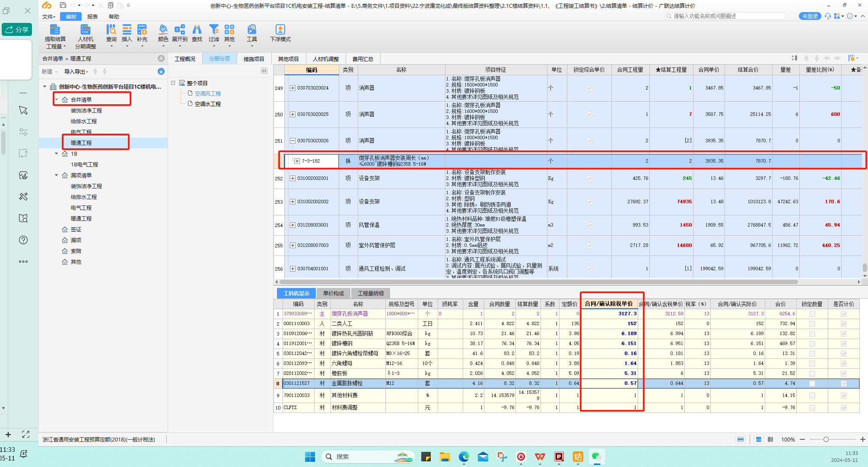The height and width of the screenshot is (467, 868).
Task: Toggle locked unit price checkbox for row 252
Action: coord(589,179)
